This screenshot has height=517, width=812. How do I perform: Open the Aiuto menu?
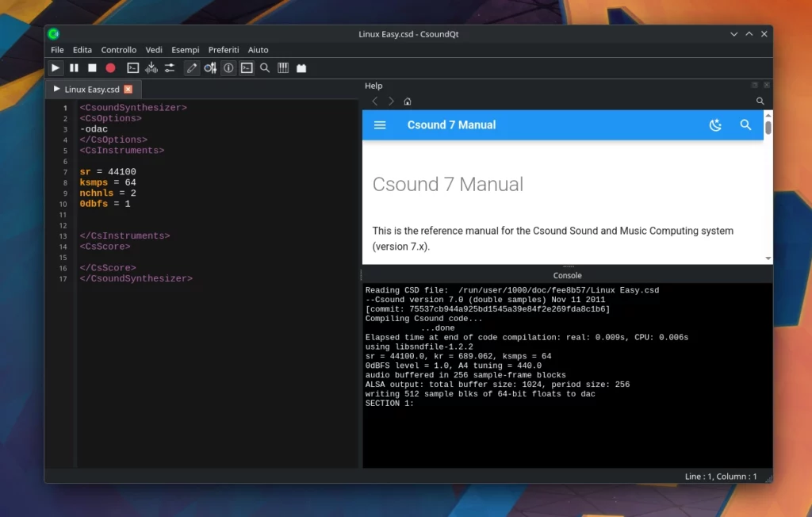point(258,50)
